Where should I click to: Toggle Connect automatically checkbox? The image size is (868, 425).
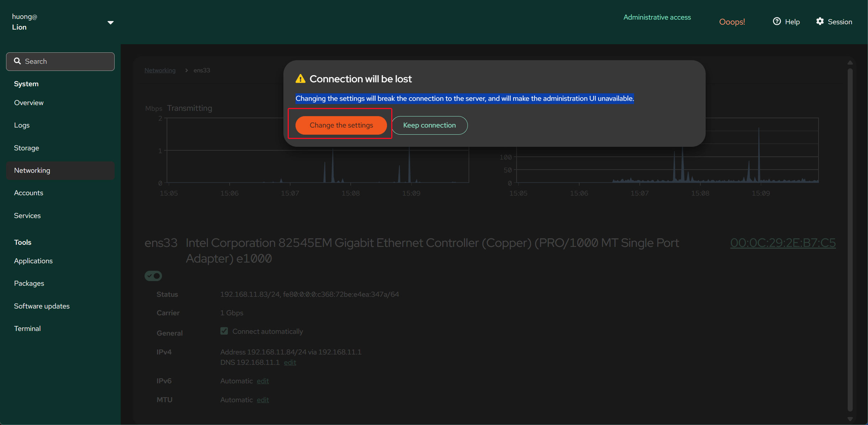click(x=224, y=331)
